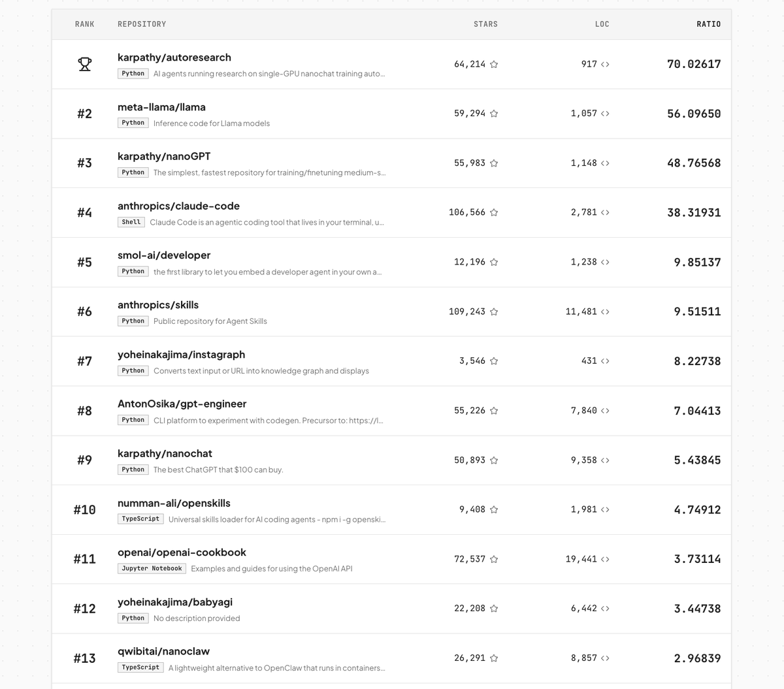Click the code icon beside openai/openai-cookbook LOC
The height and width of the screenshot is (689, 784).
tap(605, 559)
